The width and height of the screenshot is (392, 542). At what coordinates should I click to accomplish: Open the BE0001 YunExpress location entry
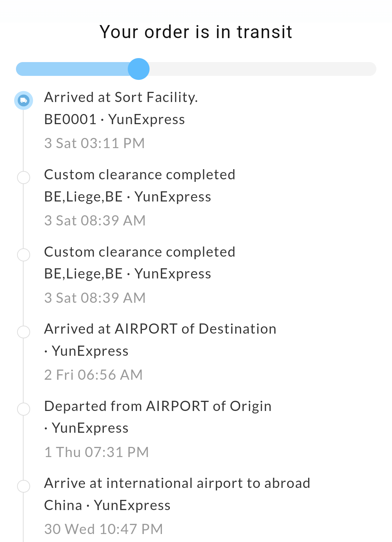point(114,119)
